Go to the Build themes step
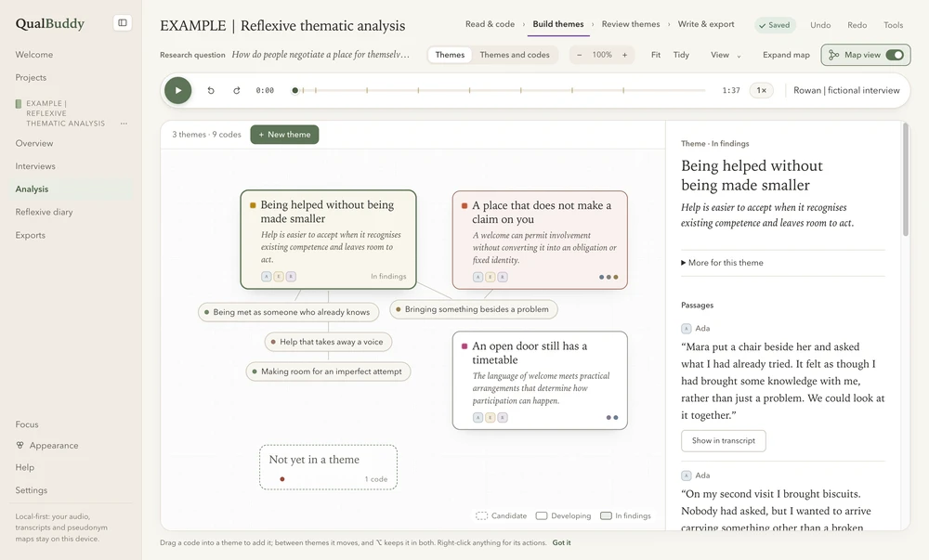Image resolution: width=929 pixels, height=560 pixels. [x=558, y=24]
